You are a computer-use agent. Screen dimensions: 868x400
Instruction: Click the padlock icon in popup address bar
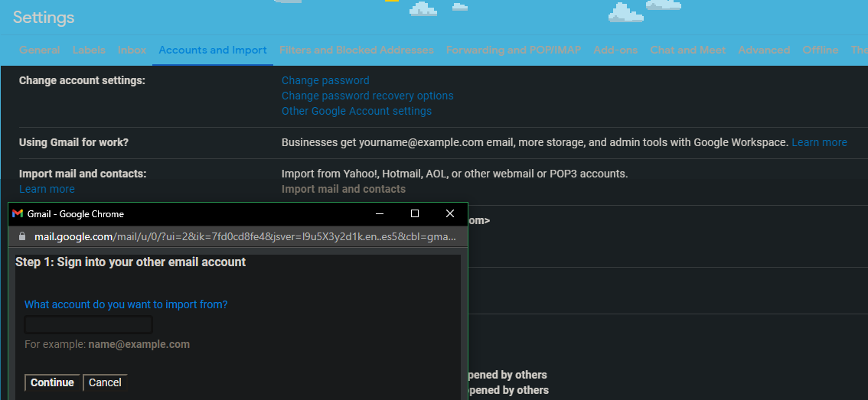[22, 236]
